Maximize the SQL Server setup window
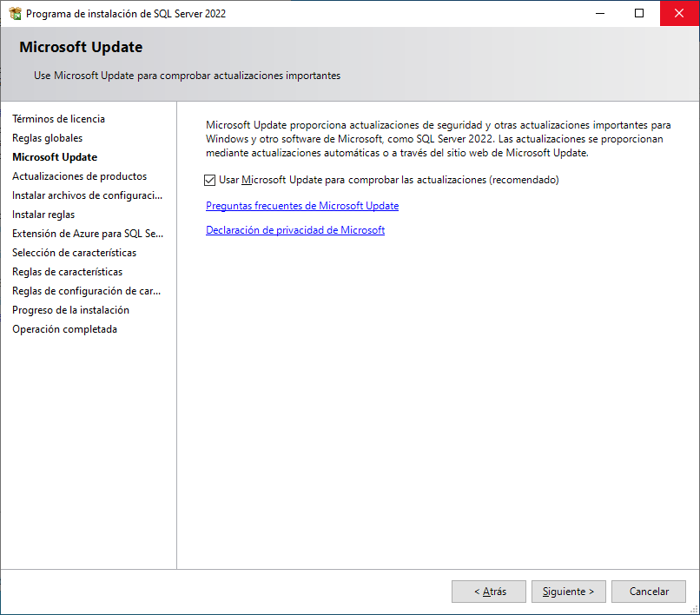The height and width of the screenshot is (615, 700). click(639, 13)
